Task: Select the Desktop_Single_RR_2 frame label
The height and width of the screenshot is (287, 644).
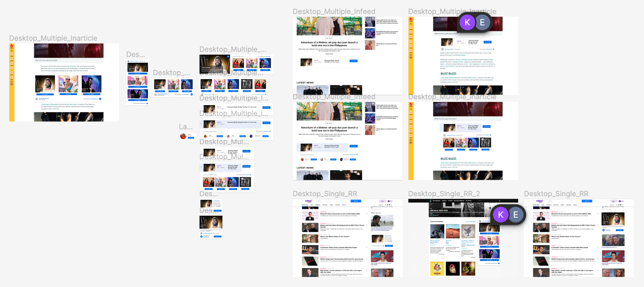Action: pyautogui.click(x=444, y=194)
